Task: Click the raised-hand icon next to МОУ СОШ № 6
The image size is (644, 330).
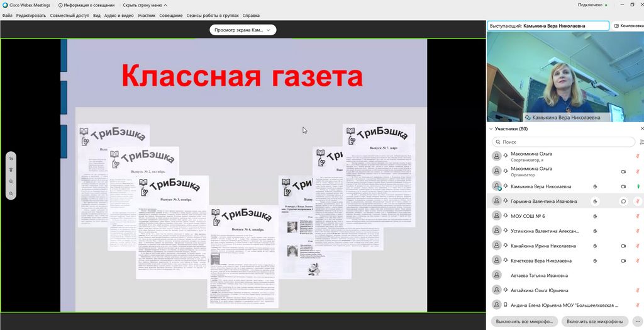Action: pyautogui.click(x=595, y=216)
